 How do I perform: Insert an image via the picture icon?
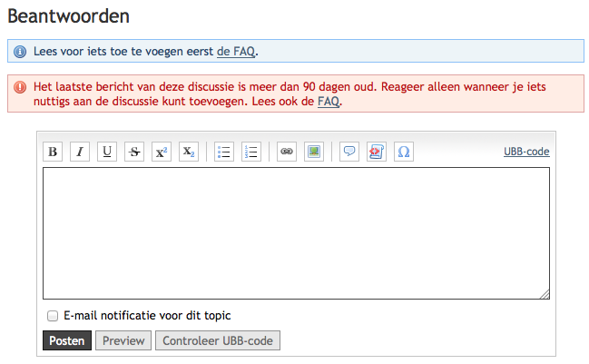point(314,152)
